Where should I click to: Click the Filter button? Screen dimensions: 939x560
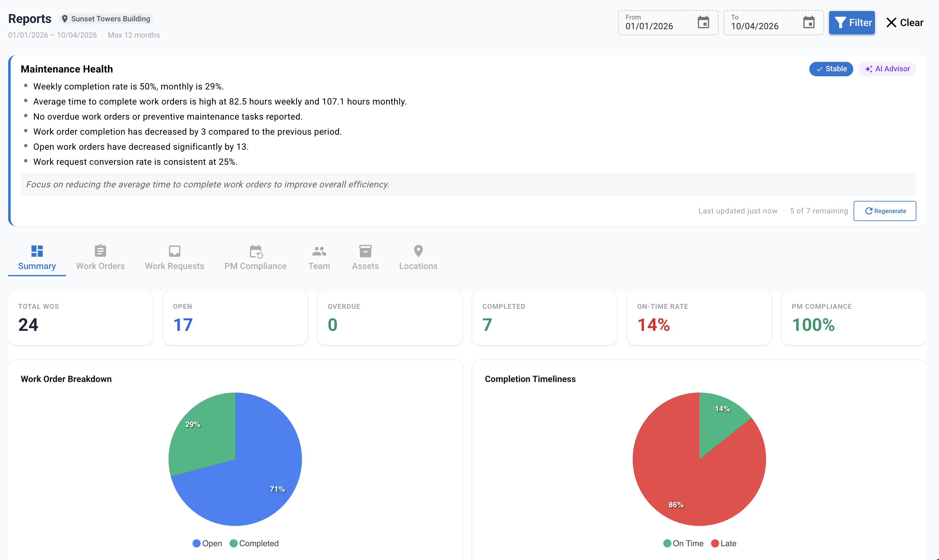[852, 23]
